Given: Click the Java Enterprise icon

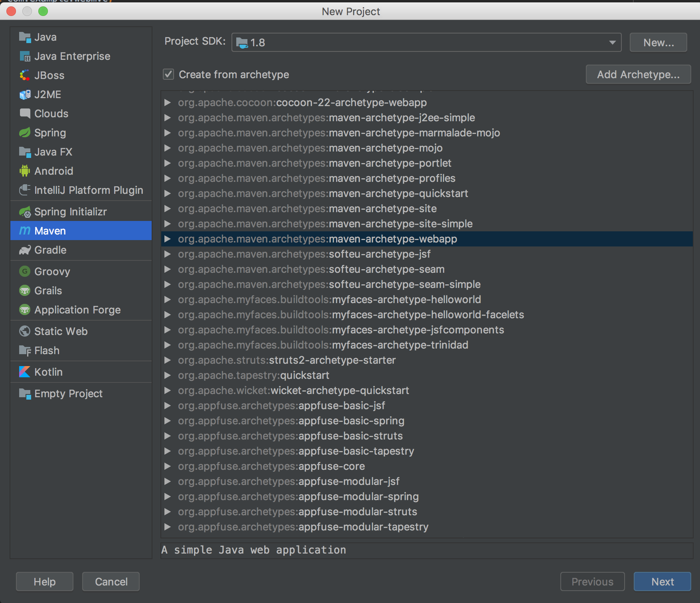Looking at the screenshot, I should point(25,56).
